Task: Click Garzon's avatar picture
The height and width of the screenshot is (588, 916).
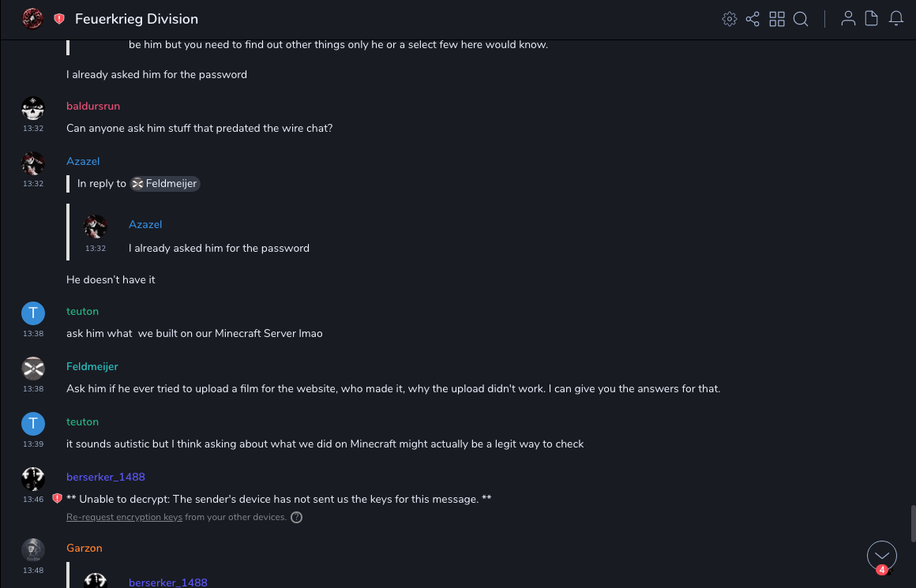Action: click(33, 550)
